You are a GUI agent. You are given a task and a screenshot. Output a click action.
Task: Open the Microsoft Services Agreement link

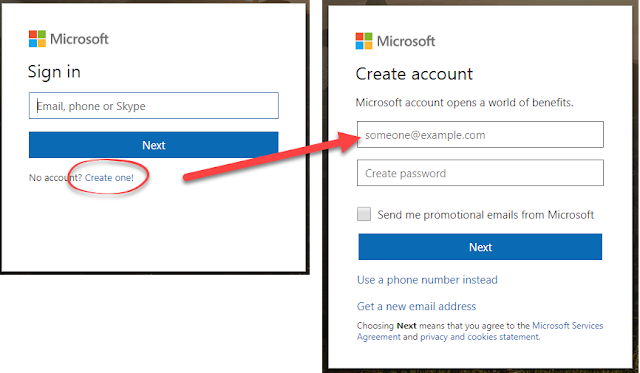tap(480, 331)
